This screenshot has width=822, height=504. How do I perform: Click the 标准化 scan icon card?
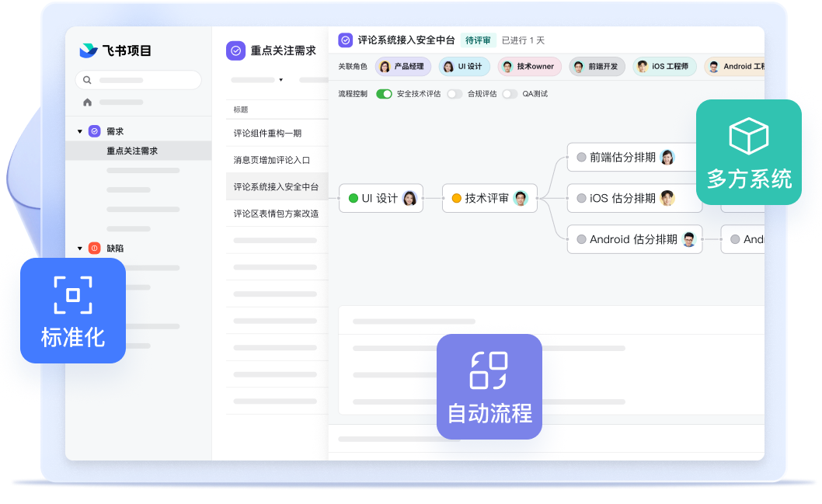coord(73,311)
